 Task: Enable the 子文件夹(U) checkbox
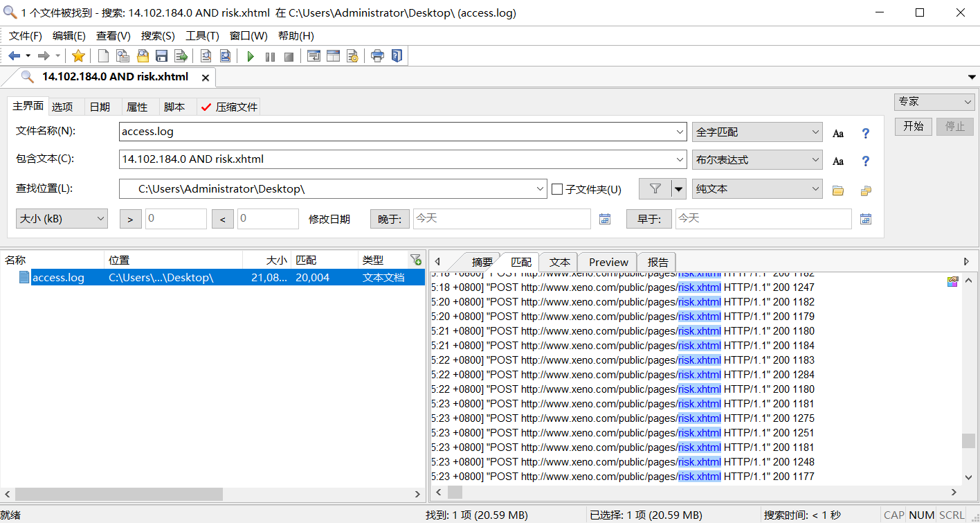(557, 189)
